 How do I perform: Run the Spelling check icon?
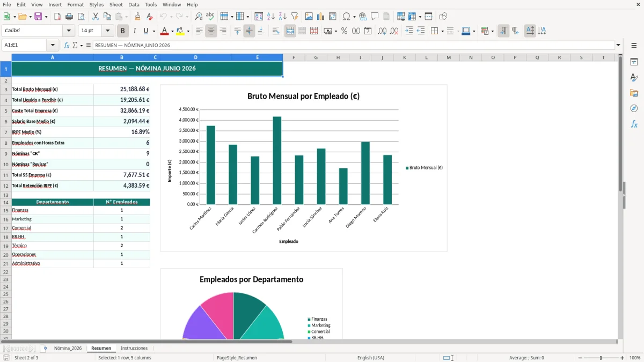click(210, 17)
